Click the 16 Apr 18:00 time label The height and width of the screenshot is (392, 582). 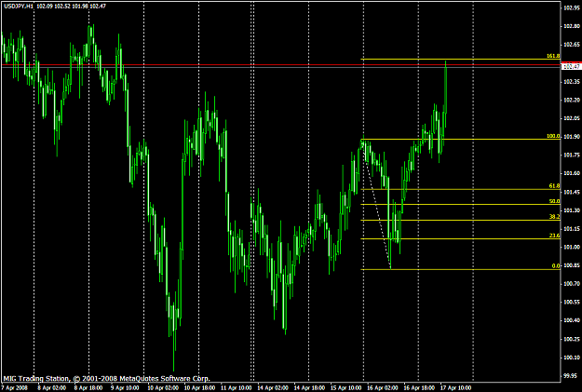tap(419, 388)
